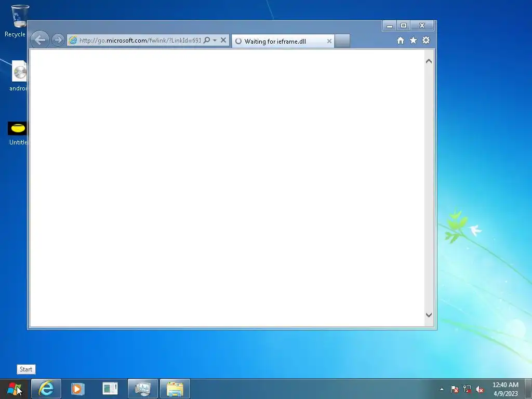
Task: Close the 'Waiting for ieframe.dll' tab
Action: click(329, 41)
